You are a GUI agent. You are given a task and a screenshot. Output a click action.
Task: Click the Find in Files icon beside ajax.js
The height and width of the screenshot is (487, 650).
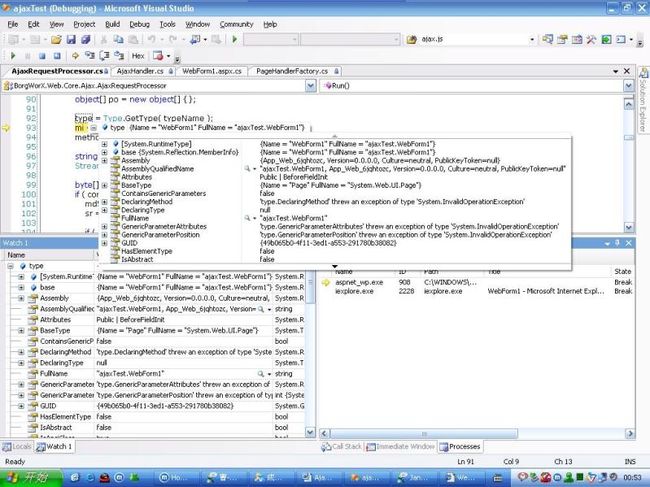[x=411, y=39]
